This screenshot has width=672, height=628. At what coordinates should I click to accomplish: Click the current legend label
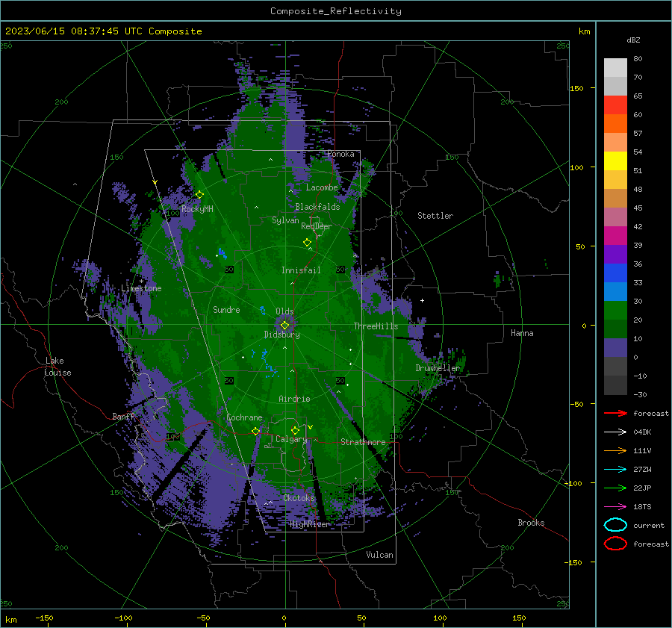[x=649, y=526]
